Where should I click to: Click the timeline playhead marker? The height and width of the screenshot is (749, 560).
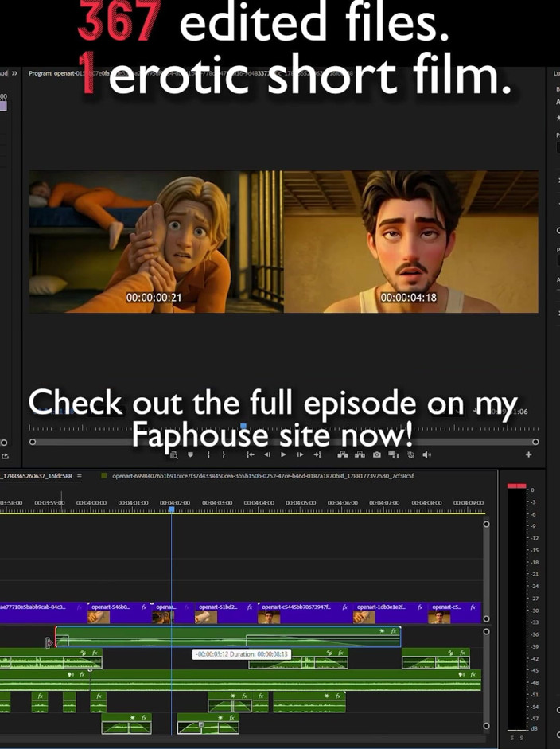click(x=171, y=509)
